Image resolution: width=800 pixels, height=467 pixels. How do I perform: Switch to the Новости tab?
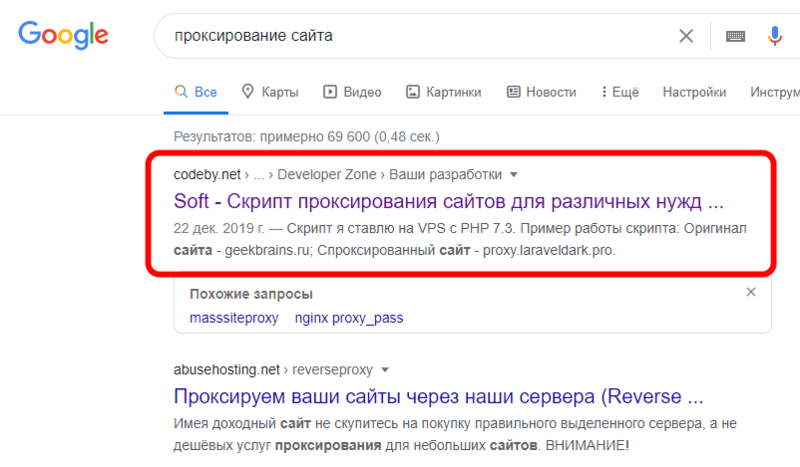click(x=541, y=92)
